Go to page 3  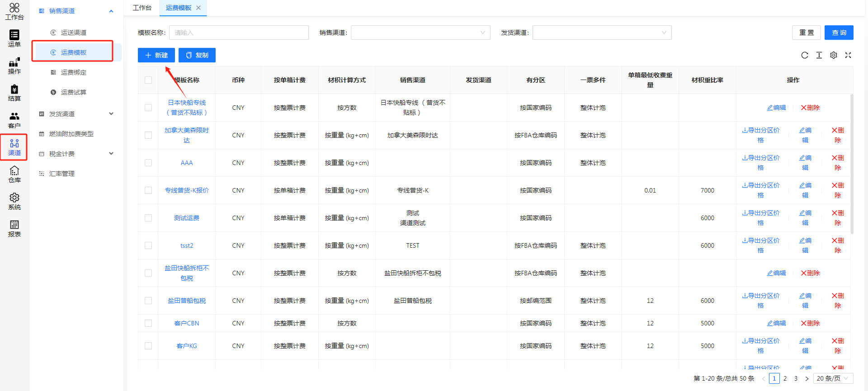point(796,379)
